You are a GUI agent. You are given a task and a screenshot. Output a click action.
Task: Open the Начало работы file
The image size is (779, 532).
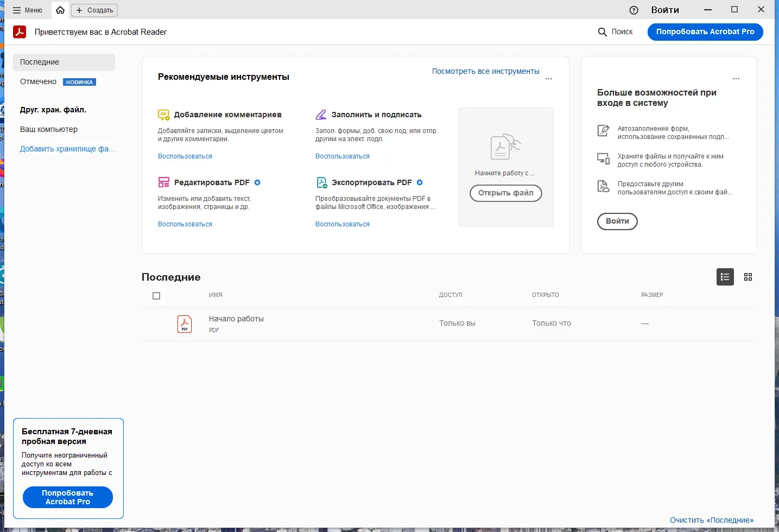[236, 319]
